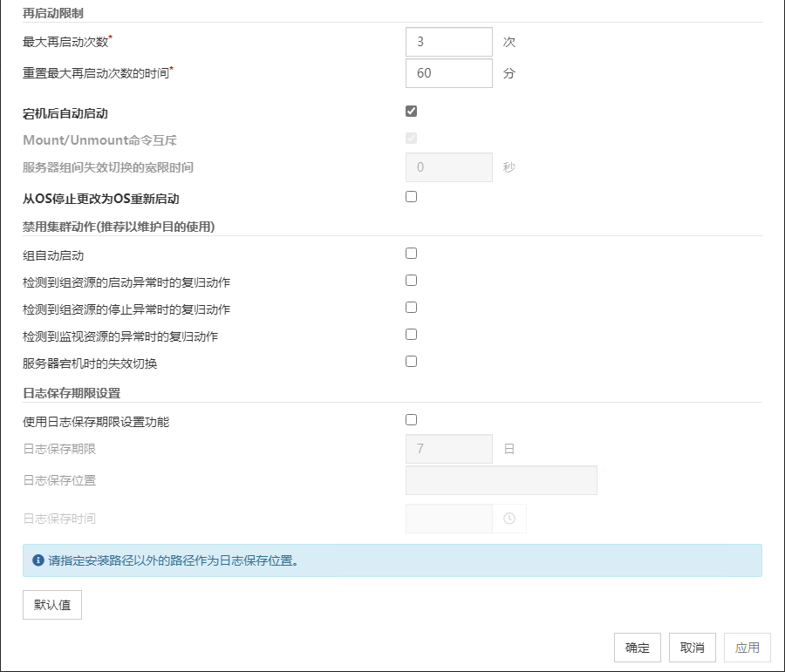The width and height of the screenshot is (785, 672).
Task: Enable 服务器宕机时的失效切换 checkbox
Action: [412, 362]
